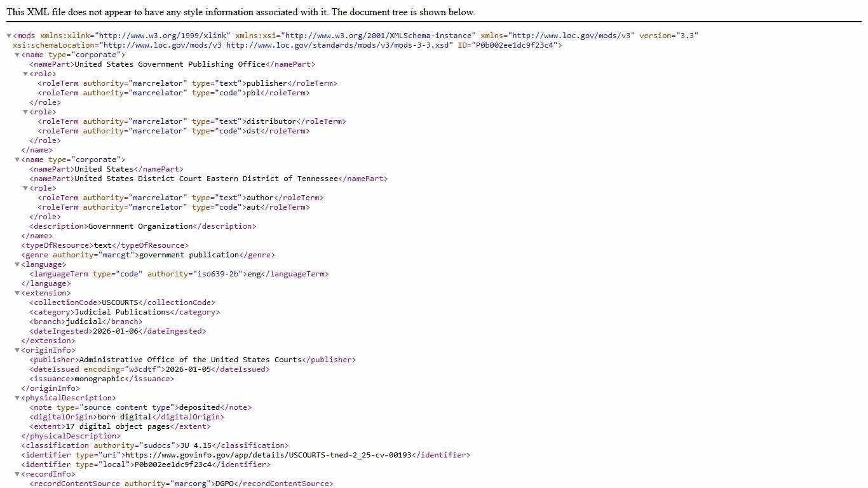Collapse the second corporate name element
This screenshot has height=488, width=868.
[x=17, y=159]
